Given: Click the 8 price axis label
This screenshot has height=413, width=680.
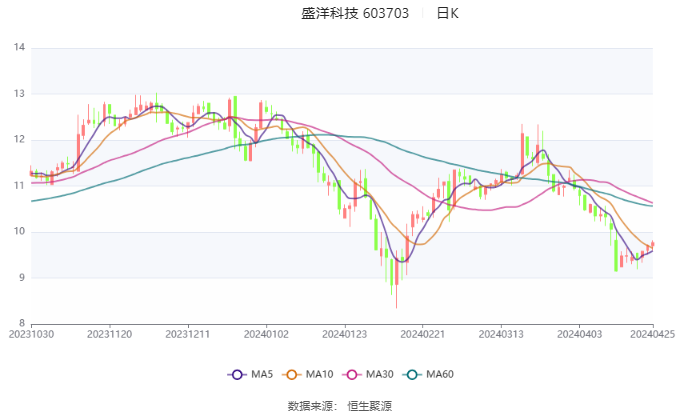Looking at the screenshot, I should click(x=22, y=323).
